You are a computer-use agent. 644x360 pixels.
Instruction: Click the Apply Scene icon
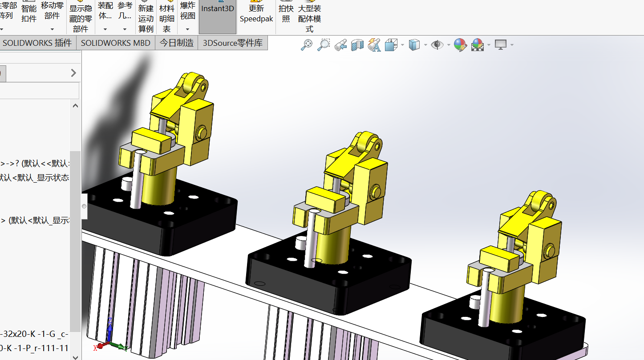click(x=478, y=45)
